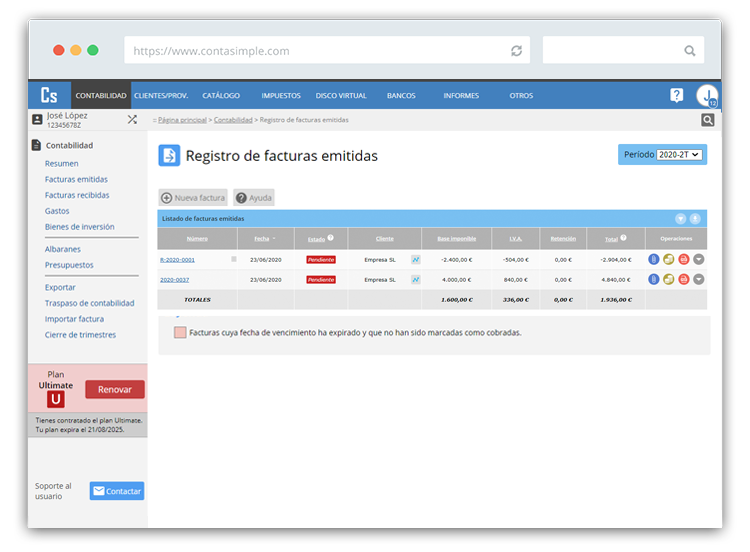Open the user avatar with notification badge
This screenshot has width=750, height=552.
(x=707, y=95)
